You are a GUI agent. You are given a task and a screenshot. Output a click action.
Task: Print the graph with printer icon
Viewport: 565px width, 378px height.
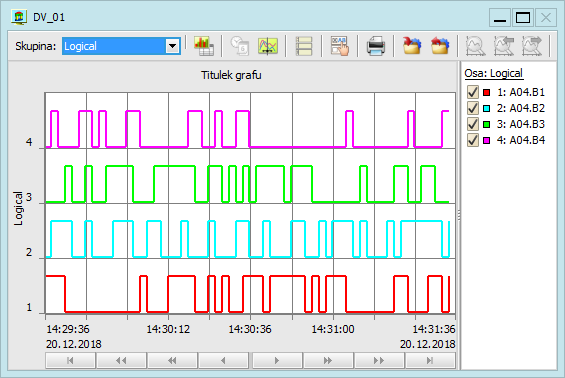pyautogui.click(x=376, y=46)
